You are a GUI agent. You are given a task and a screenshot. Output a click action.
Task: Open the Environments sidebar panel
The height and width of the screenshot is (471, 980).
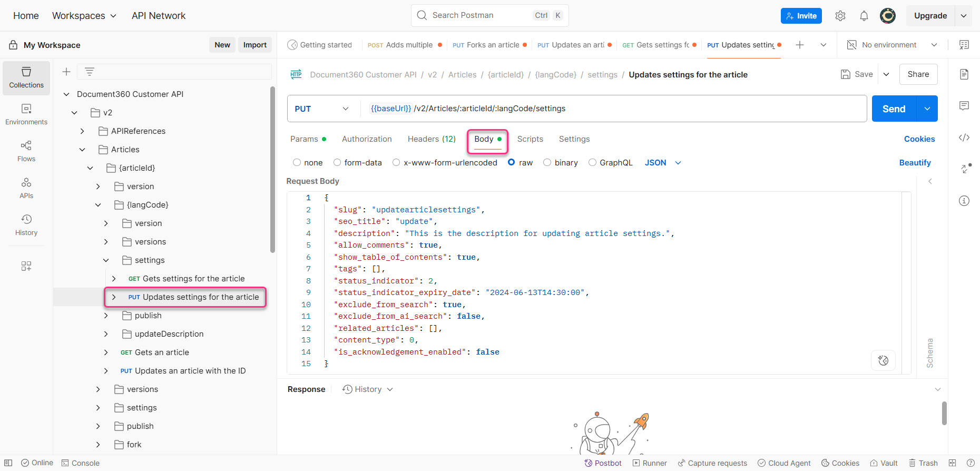[26, 114]
